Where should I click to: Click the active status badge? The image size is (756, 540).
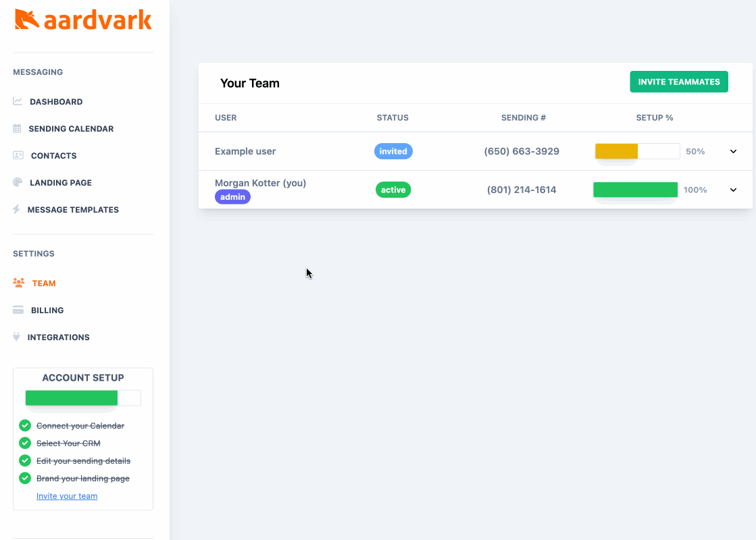coord(393,190)
